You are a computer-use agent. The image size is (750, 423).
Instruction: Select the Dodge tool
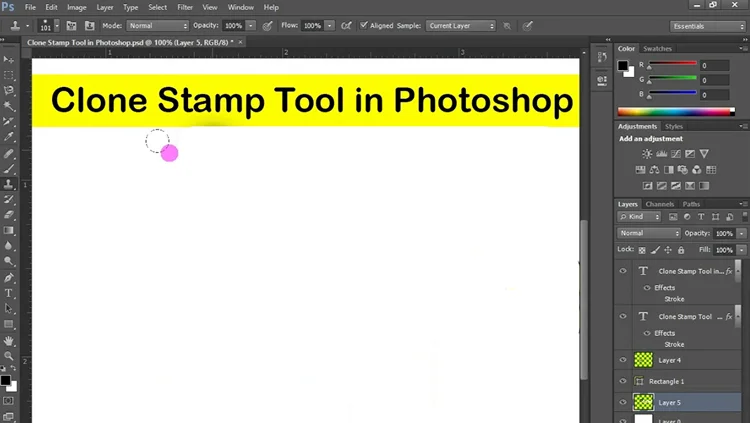9,261
